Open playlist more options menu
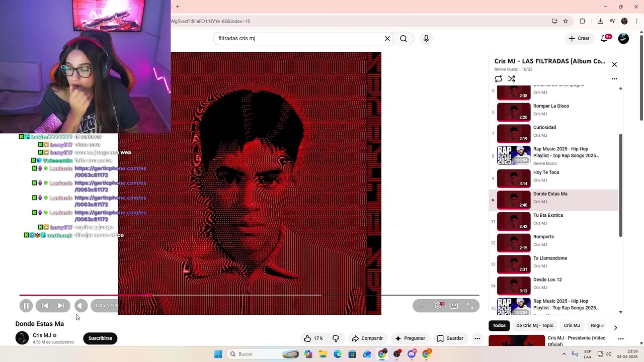 614,79
